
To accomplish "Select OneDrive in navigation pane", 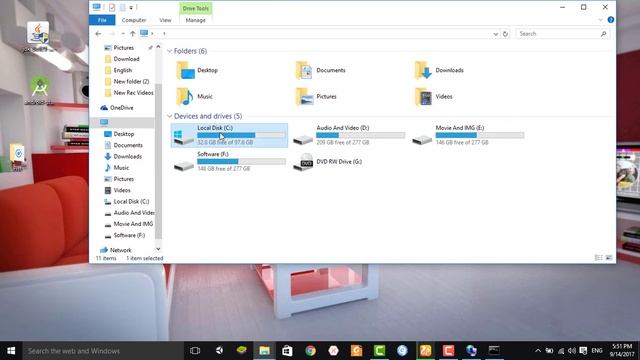I will click(x=122, y=108).
